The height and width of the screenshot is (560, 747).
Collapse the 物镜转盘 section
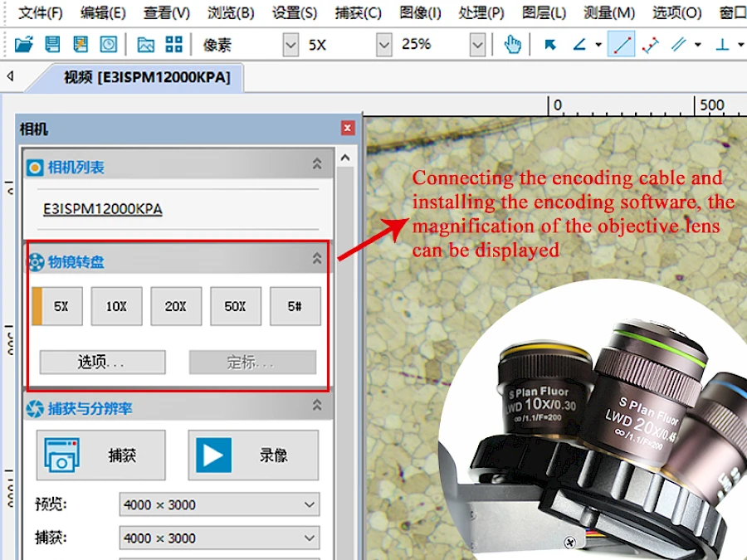pos(317,259)
